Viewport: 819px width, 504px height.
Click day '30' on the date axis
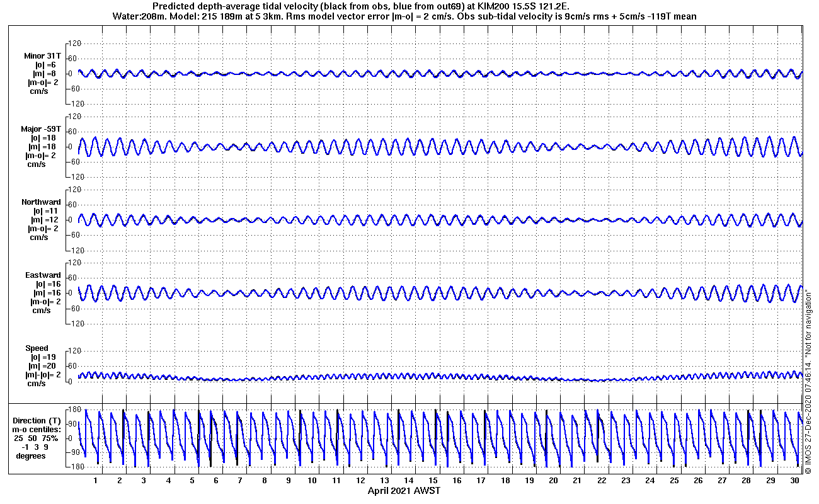[795, 481]
